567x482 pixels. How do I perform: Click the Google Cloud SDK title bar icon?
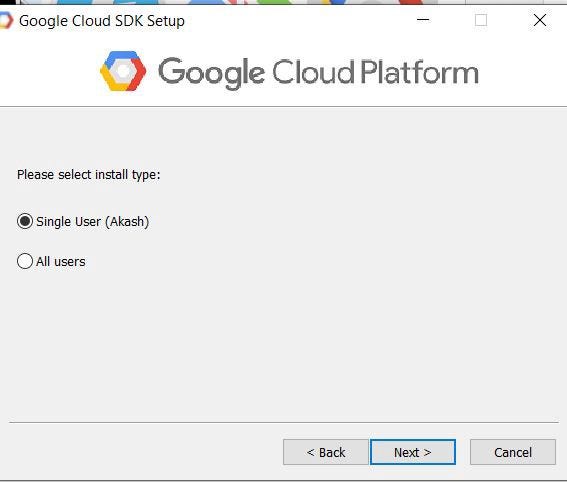pos(6,21)
